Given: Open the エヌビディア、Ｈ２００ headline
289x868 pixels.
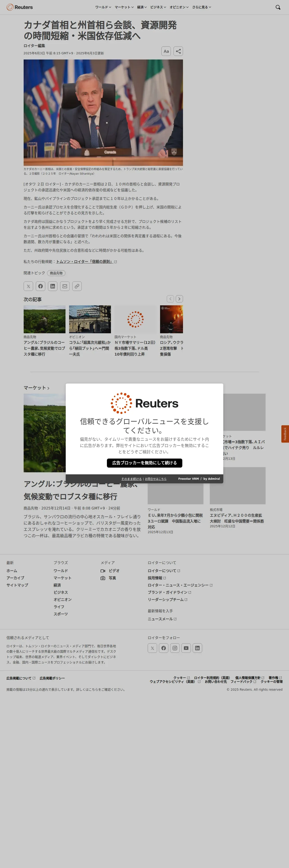Looking at the screenshot, I should pyautogui.click(x=237, y=518).
